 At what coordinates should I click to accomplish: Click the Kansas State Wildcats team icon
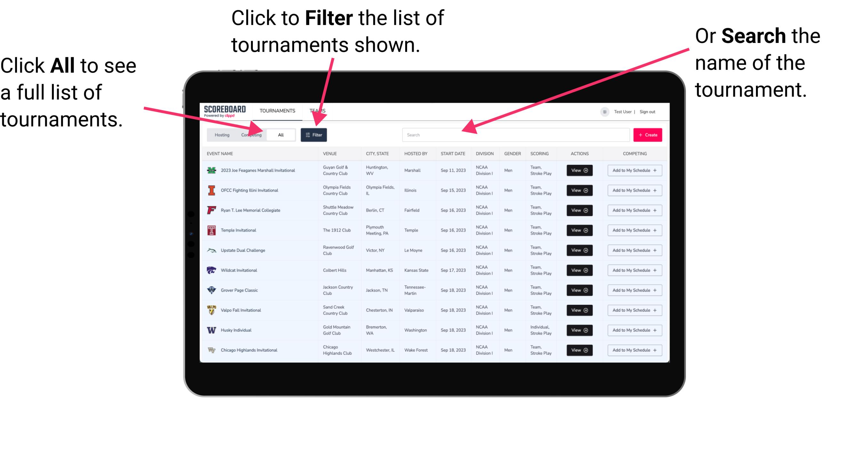coord(211,270)
